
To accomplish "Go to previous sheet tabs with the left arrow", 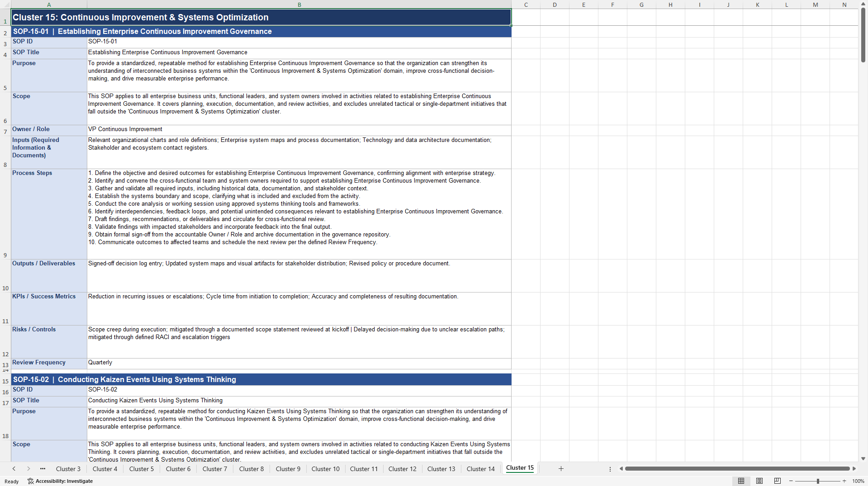I will 14,469.
